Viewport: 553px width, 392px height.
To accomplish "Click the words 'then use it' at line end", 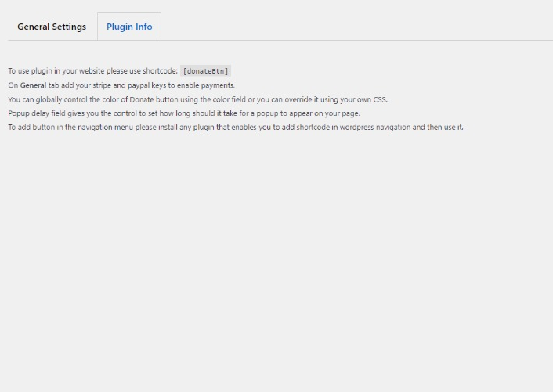I will point(444,128).
